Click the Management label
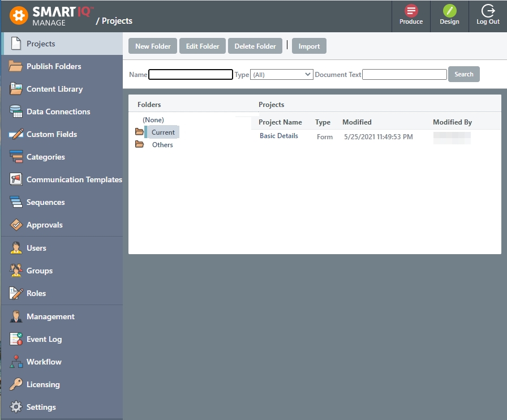Viewport: 507px width, 420px height. coord(50,317)
